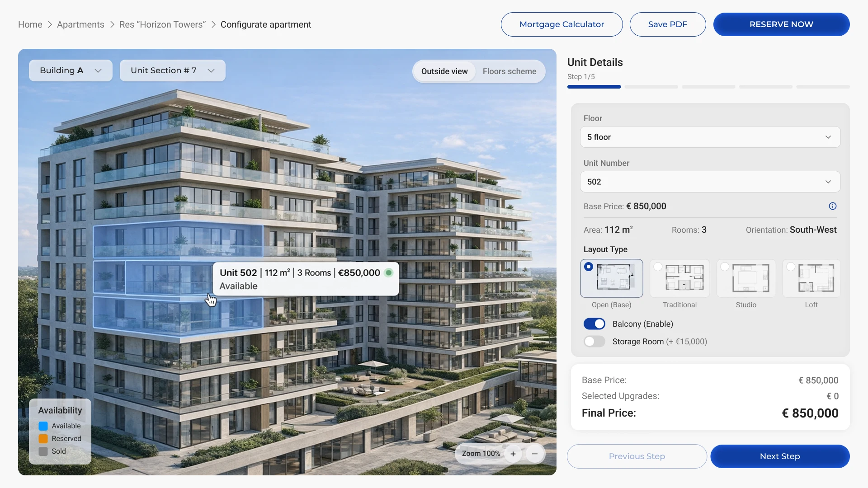Image resolution: width=868 pixels, height=488 pixels.
Task: Open the Base Price info tooltip icon
Action: point(833,206)
